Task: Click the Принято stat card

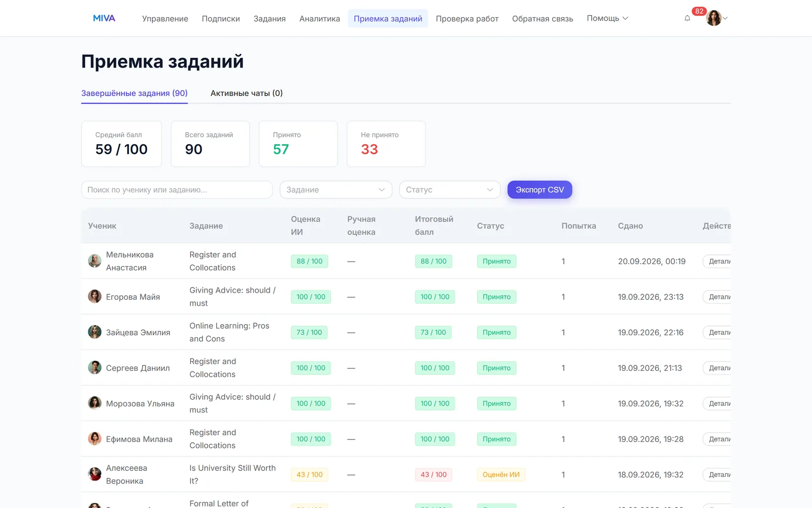Action: point(298,144)
